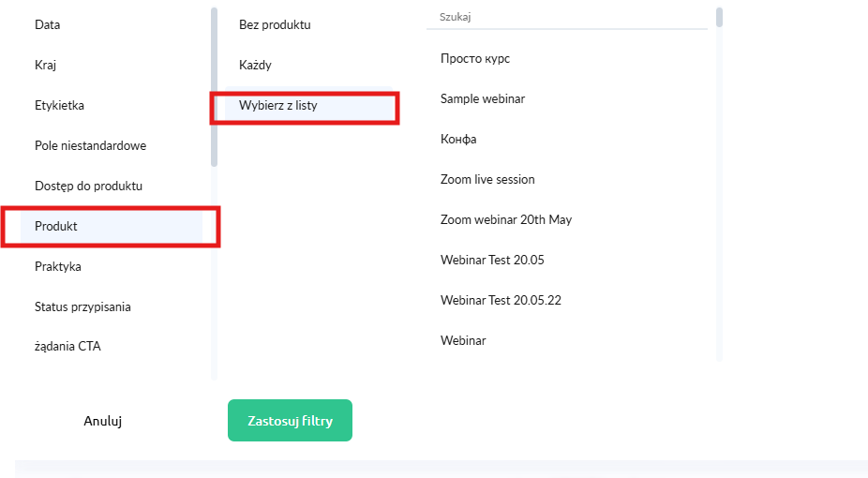This screenshot has height=478, width=868.
Task: Select Pole niestandardowe filter
Action: [x=90, y=146]
